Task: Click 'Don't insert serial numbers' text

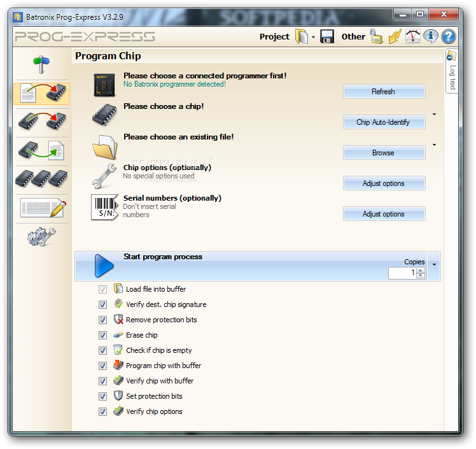Action: (150, 211)
